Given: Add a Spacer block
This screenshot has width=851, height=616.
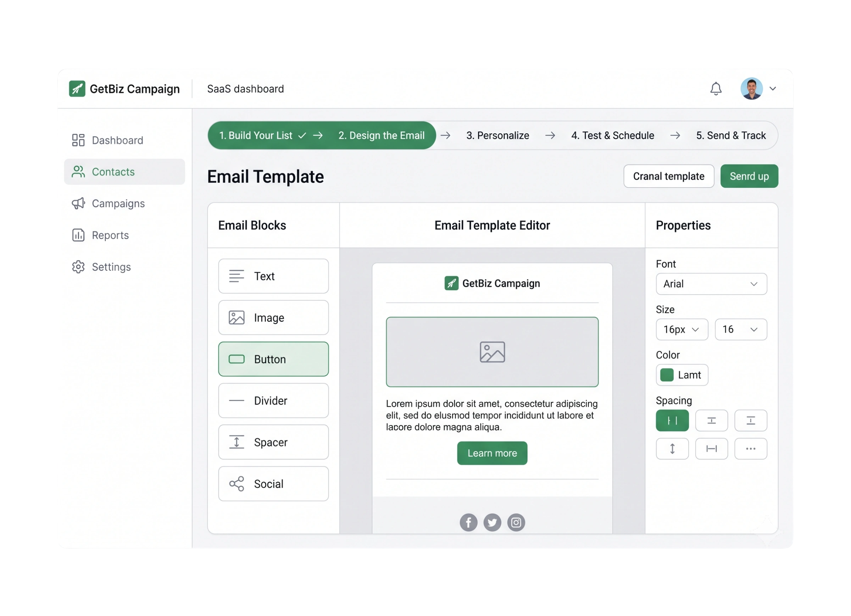Looking at the screenshot, I should (x=273, y=442).
